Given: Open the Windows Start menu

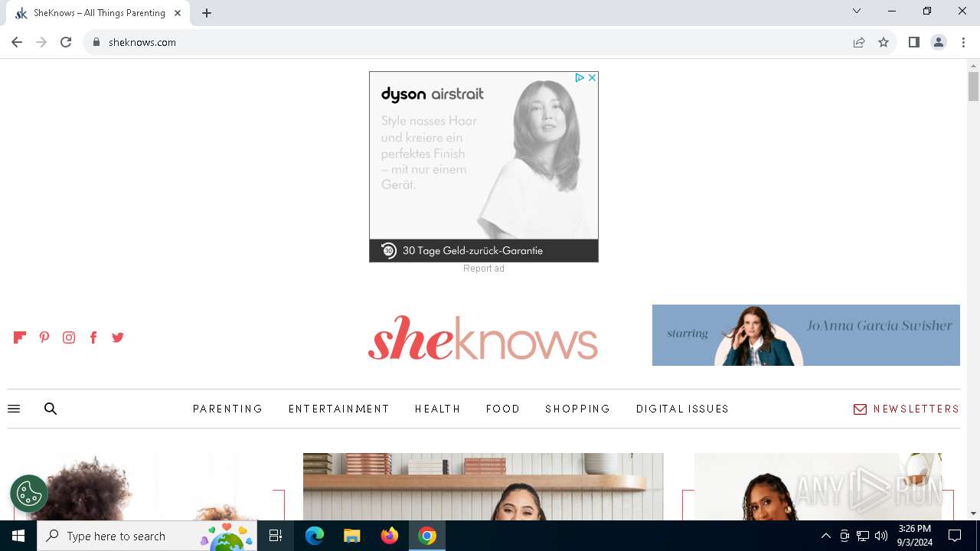Looking at the screenshot, I should pyautogui.click(x=18, y=536).
